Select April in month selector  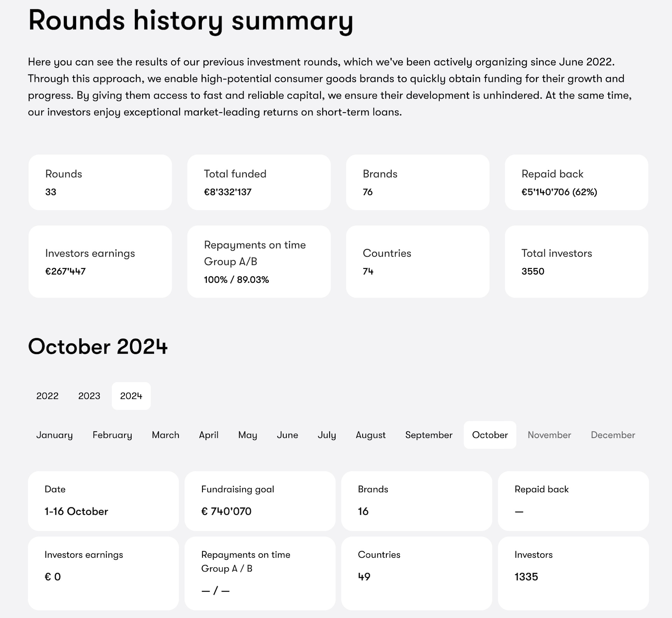coord(209,435)
